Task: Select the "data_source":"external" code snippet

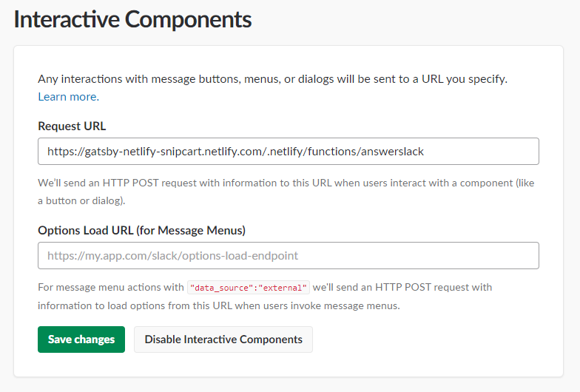Action: pyautogui.click(x=249, y=288)
